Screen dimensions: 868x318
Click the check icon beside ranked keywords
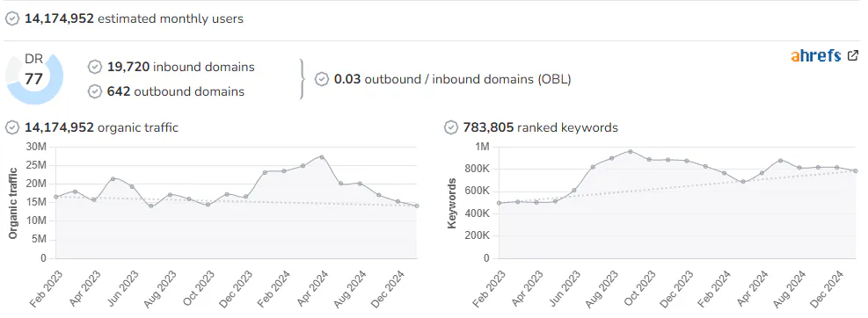[x=451, y=127]
